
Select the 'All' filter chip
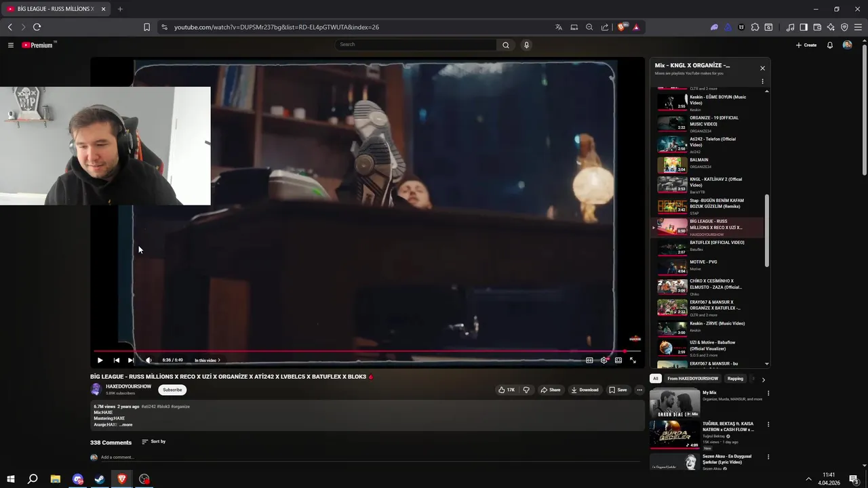(656, 379)
